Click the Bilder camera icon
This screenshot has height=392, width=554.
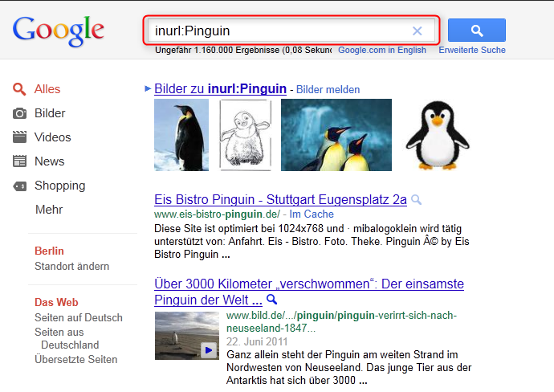(x=19, y=113)
